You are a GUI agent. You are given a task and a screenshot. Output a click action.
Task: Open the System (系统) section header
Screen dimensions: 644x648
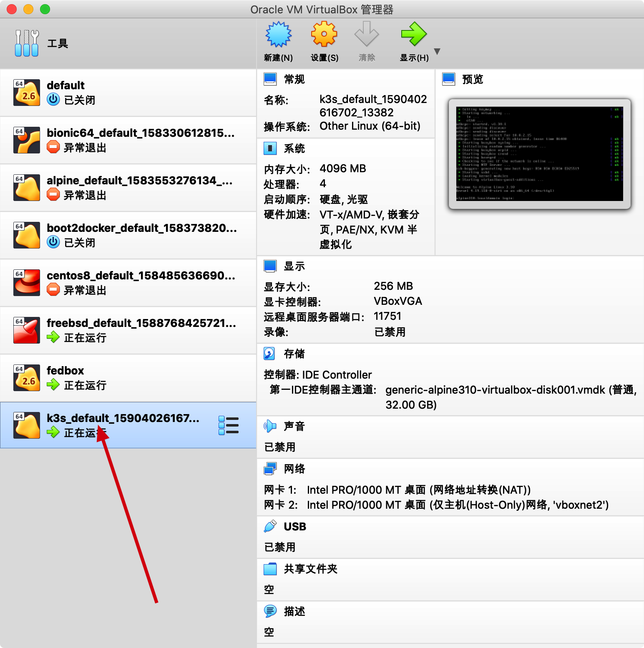coord(294,148)
